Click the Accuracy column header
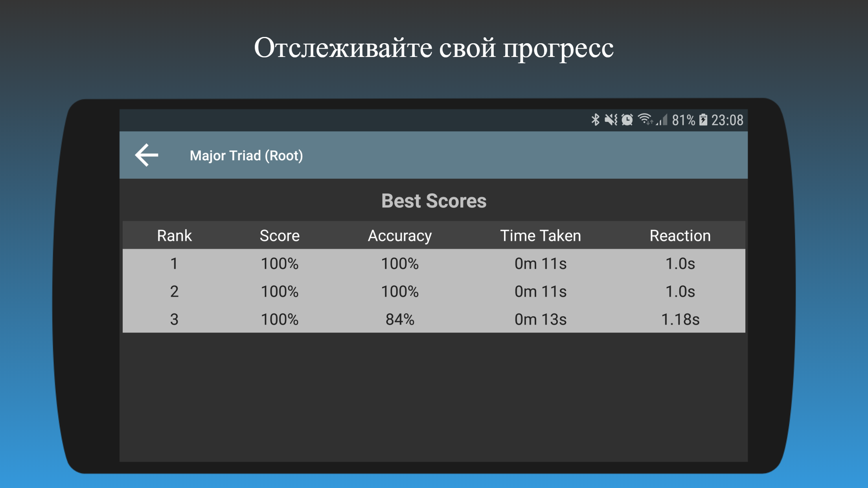This screenshot has width=868, height=488. tap(399, 236)
